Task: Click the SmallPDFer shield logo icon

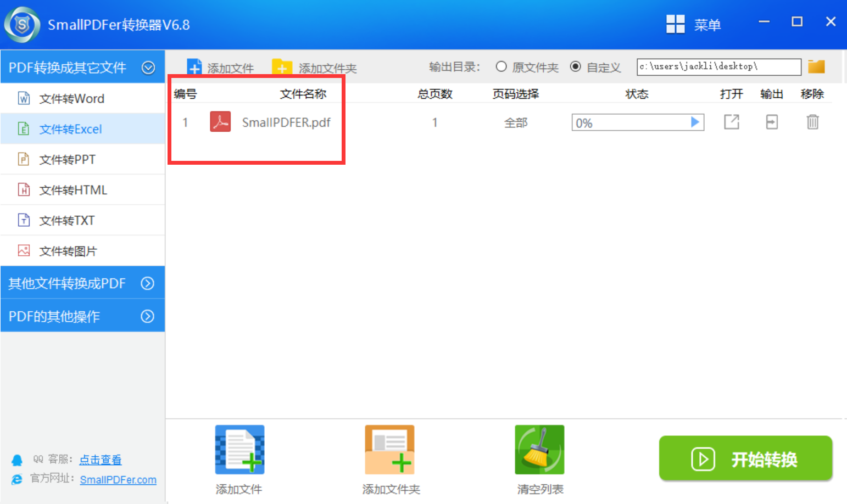Action: point(22,25)
